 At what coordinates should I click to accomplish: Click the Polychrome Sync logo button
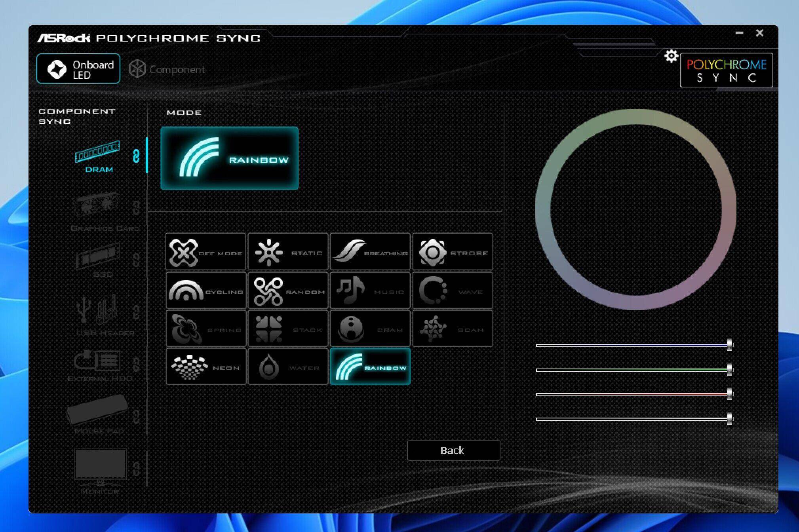click(x=727, y=70)
